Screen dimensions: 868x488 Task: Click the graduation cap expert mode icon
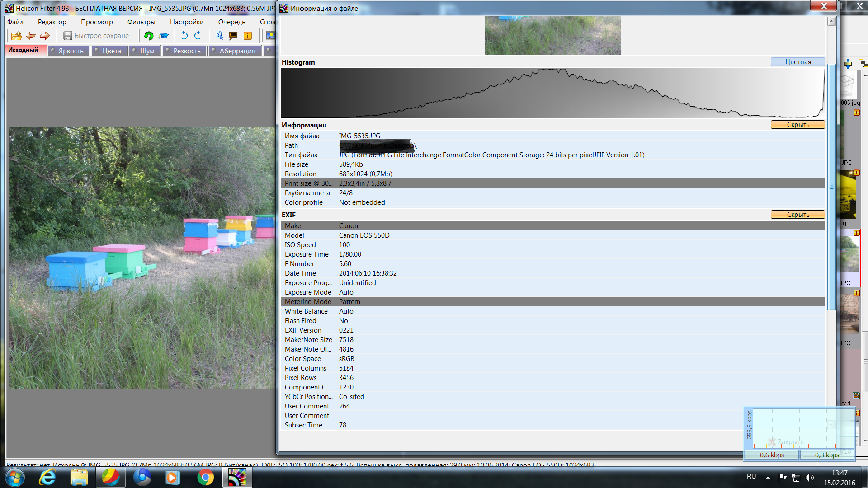click(x=164, y=36)
